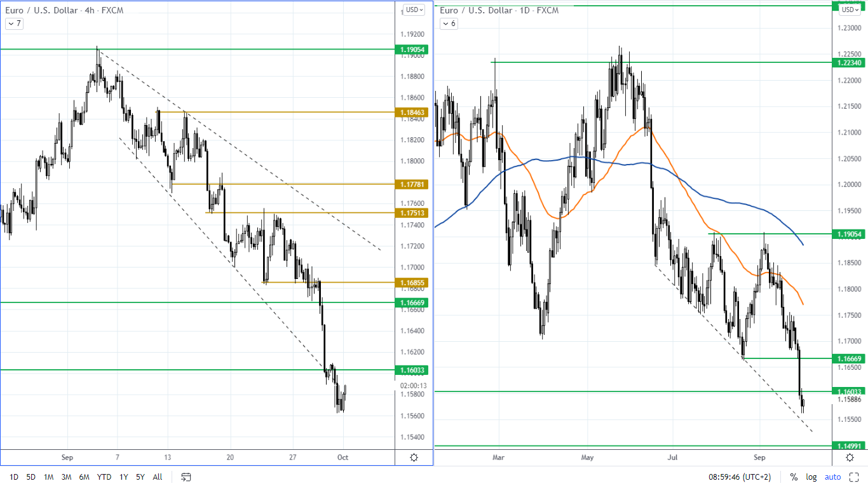The height and width of the screenshot is (488, 868).
Task: Toggle log scale mode
Action: pos(811,477)
